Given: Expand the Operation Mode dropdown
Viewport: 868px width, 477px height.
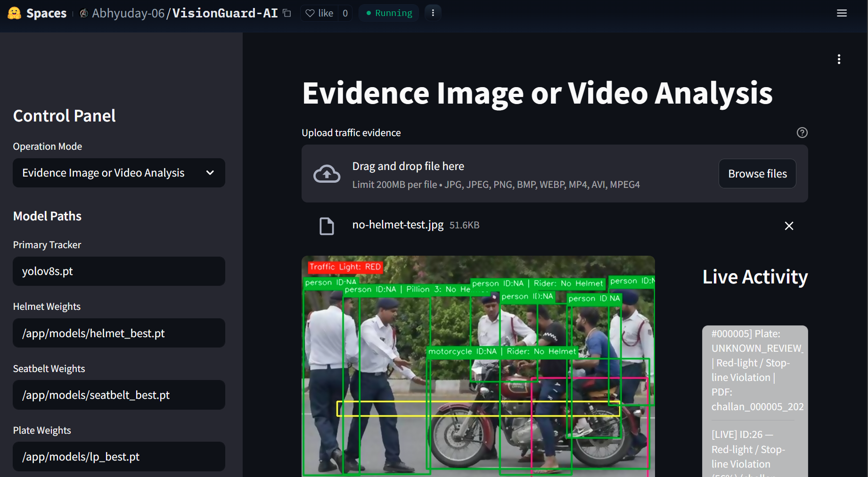Looking at the screenshot, I should coord(119,173).
